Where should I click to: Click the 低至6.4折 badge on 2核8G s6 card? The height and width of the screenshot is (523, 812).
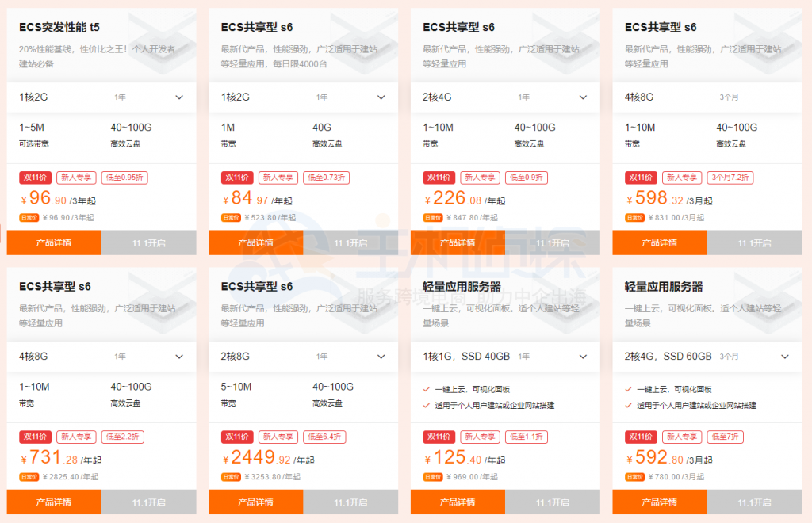[x=324, y=437]
